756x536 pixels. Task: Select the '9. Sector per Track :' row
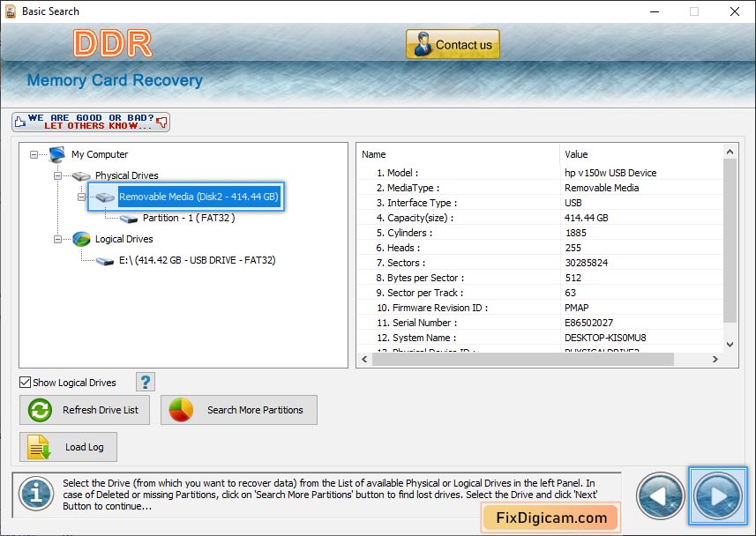541,292
